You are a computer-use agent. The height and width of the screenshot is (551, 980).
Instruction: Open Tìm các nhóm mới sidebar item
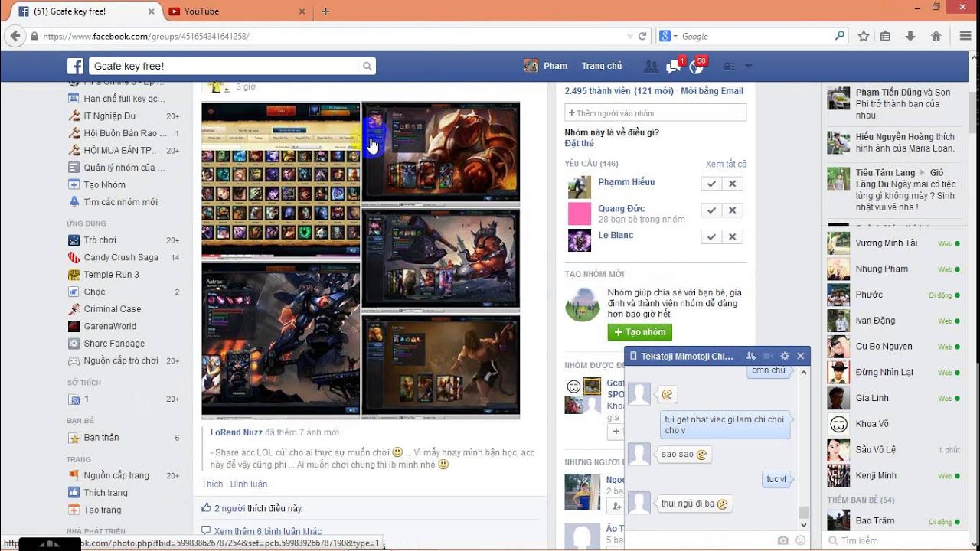(120, 202)
